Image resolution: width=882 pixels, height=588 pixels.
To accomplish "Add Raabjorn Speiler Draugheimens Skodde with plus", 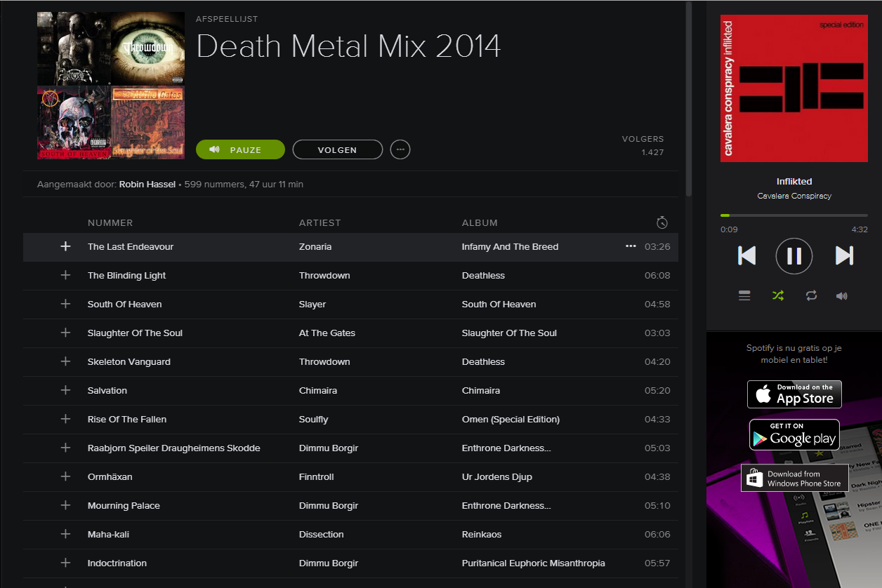I will coord(65,448).
